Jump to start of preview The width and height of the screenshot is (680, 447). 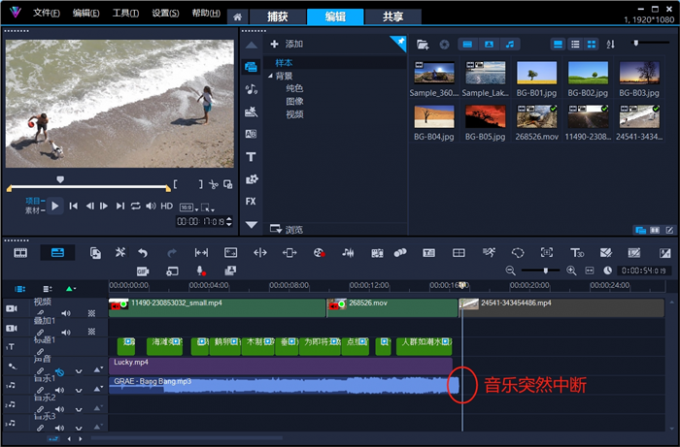pos(73,206)
